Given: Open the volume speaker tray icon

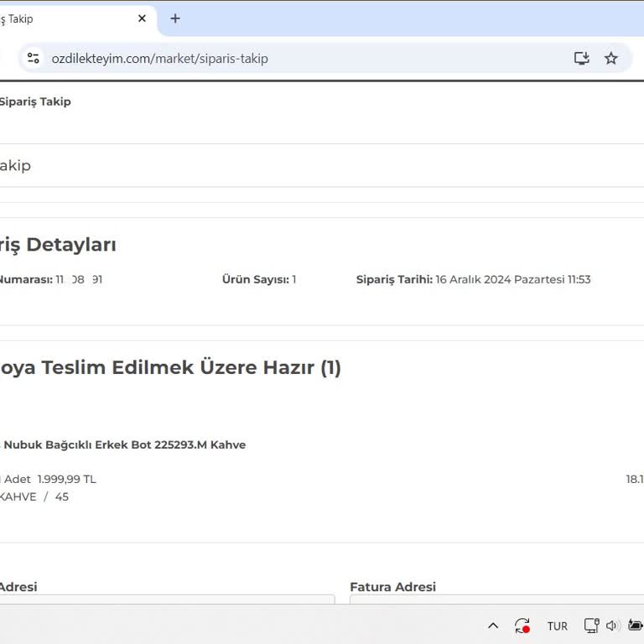Looking at the screenshot, I should point(612,626).
